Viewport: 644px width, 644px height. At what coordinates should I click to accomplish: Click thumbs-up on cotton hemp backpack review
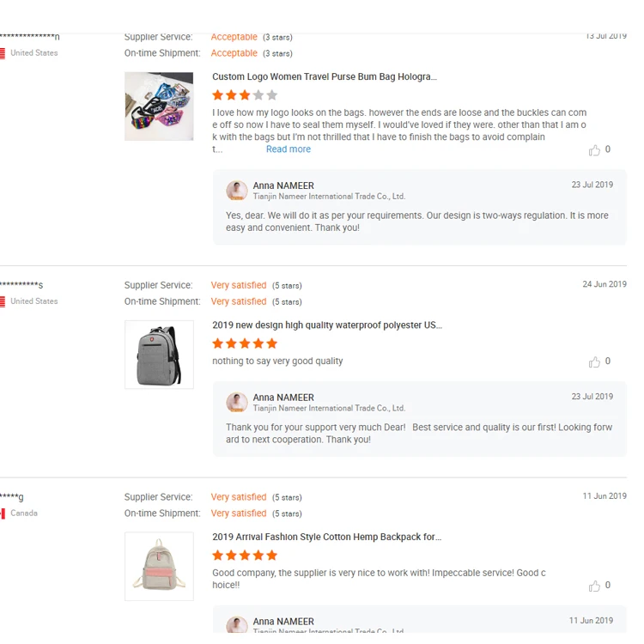coord(594,586)
